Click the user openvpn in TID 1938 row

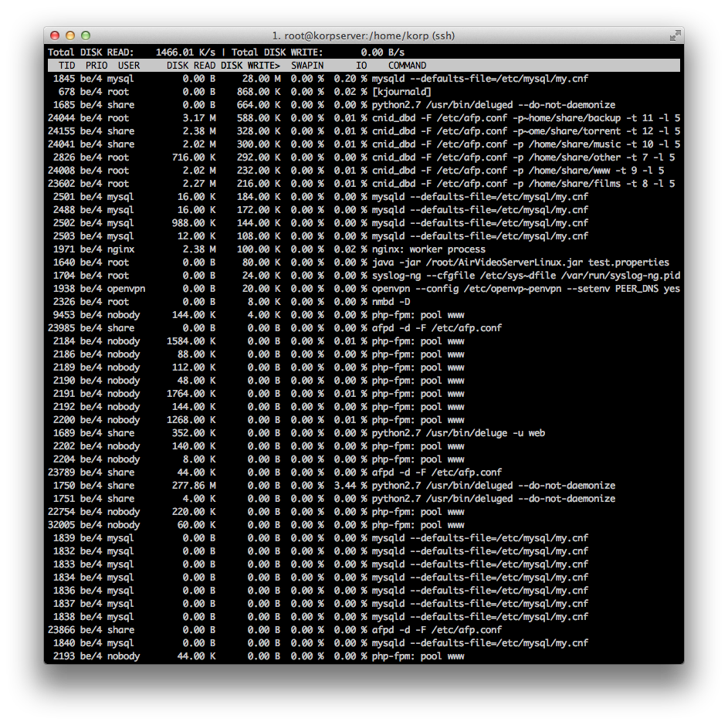[x=127, y=289]
